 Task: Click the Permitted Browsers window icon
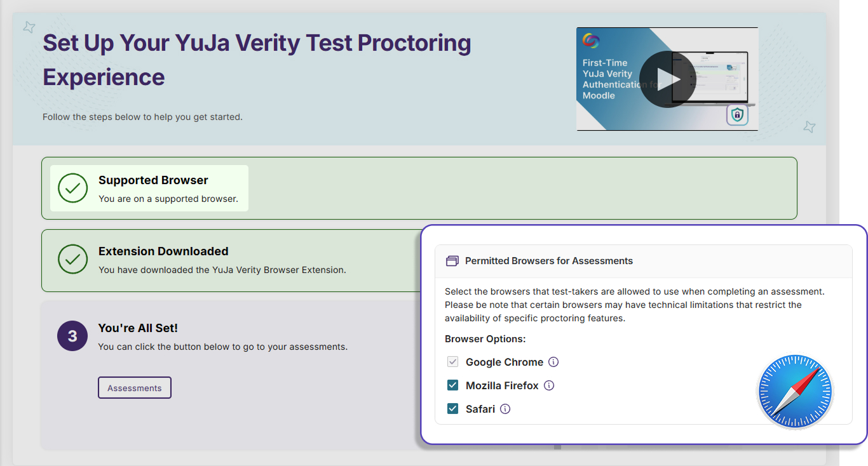pos(452,261)
